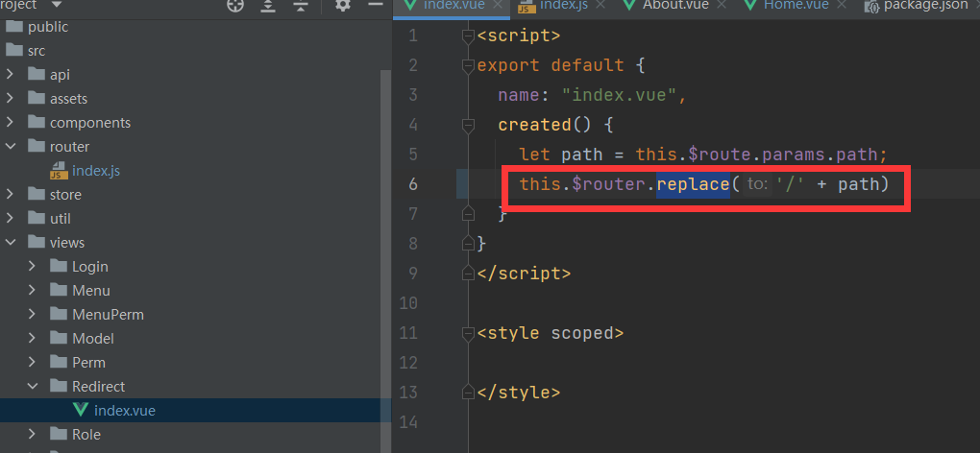Click the locate/select opened file target icon
Screen dimensions: 980x453
point(235,6)
